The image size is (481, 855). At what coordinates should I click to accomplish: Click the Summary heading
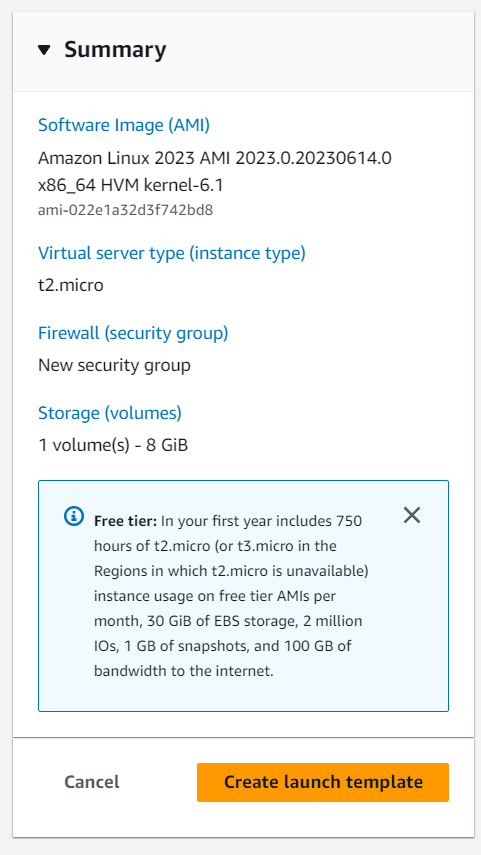pyautogui.click(x=115, y=50)
